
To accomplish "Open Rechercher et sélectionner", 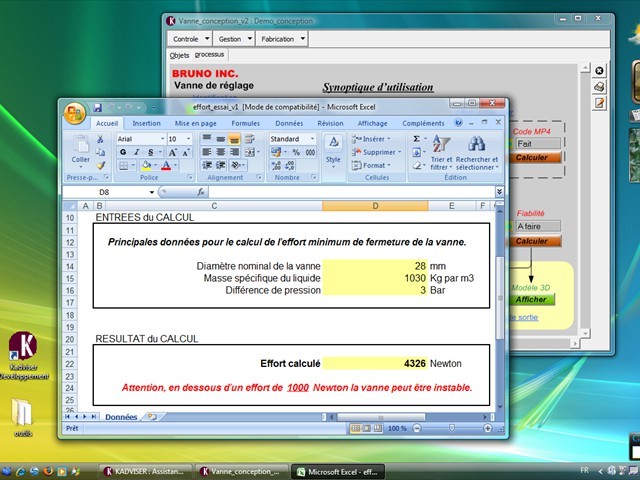I will point(477,153).
